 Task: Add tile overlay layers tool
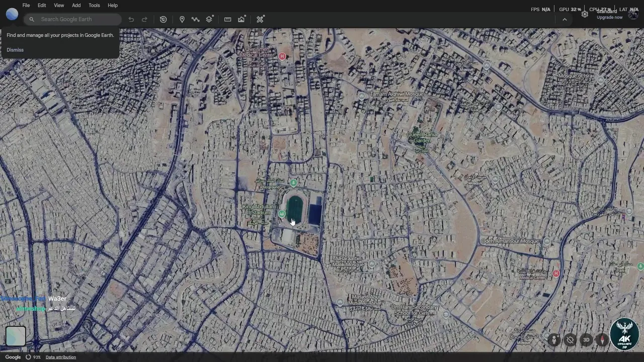[x=210, y=19]
